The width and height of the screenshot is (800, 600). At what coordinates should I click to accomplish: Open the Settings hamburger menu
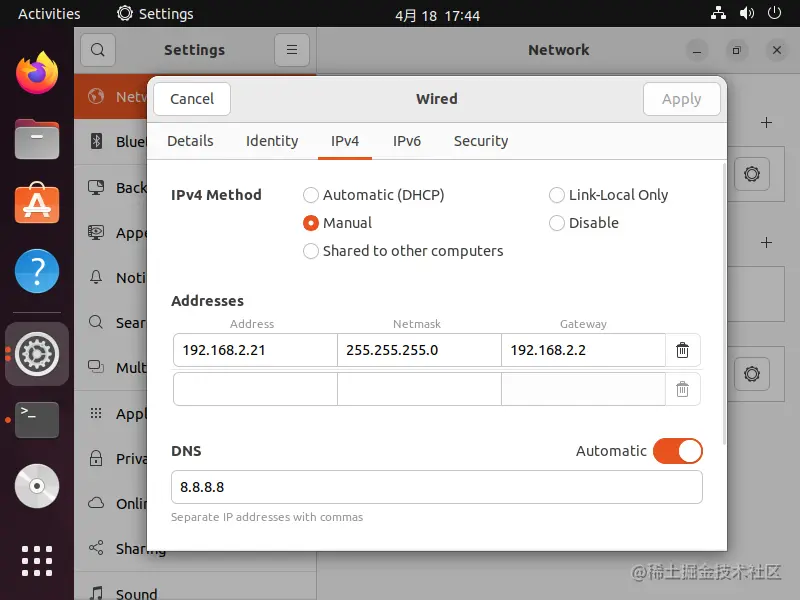[x=291, y=50]
